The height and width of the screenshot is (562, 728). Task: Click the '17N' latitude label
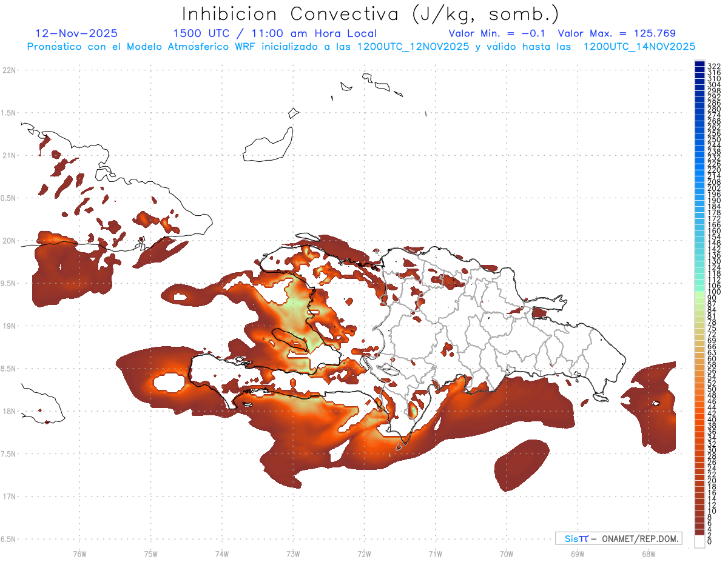[9, 496]
